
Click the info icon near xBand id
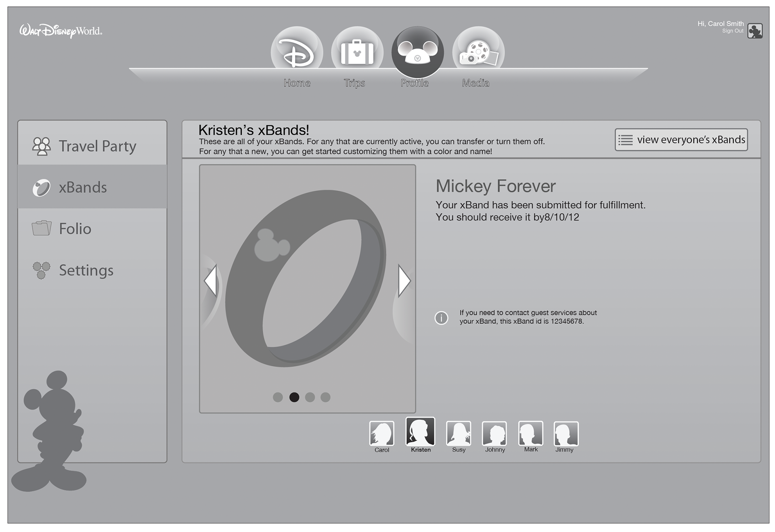coord(441,318)
